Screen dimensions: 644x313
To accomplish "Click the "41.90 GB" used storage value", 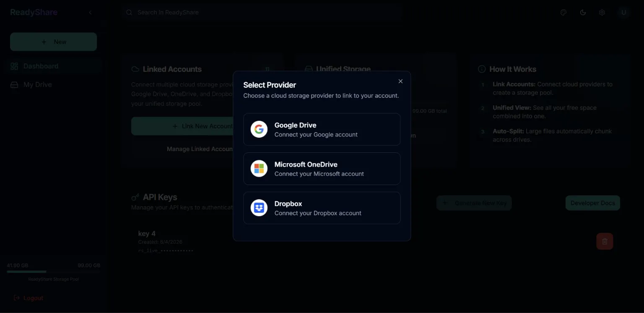I will [x=18, y=266].
